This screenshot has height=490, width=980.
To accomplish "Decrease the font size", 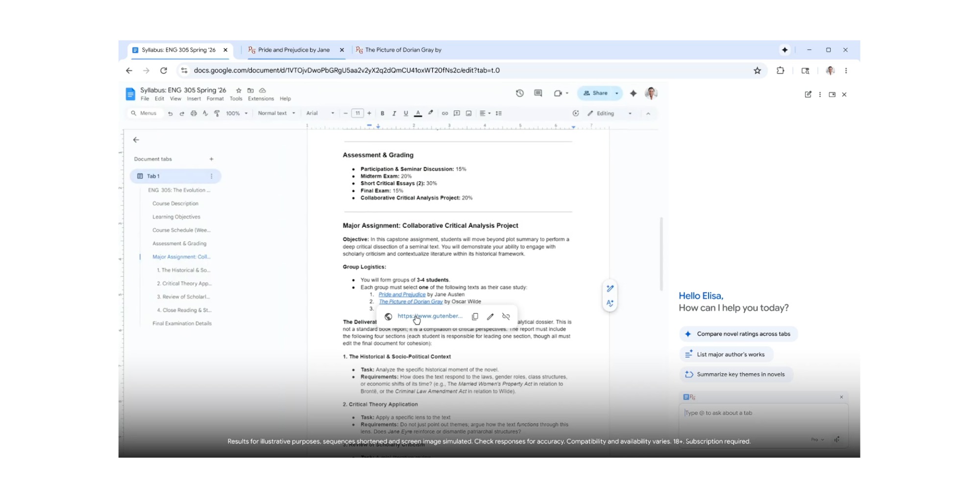I will click(345, 113).
